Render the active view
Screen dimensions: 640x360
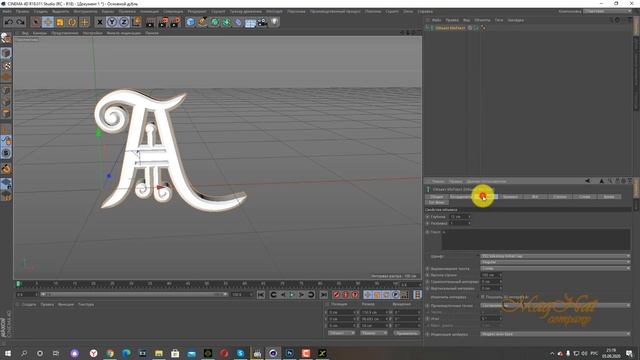click(x=151, y=22)
